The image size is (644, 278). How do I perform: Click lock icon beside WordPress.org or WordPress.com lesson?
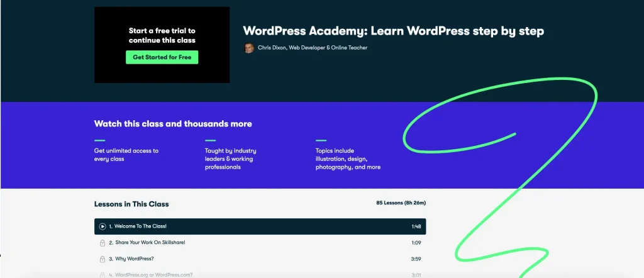click(103, 275)
